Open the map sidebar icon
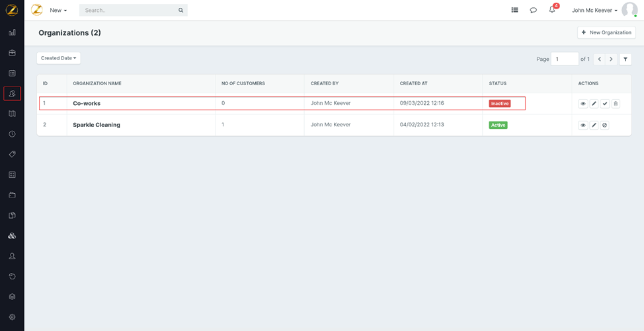This screenshot has height=331, width=644. (x=12, y=114)
